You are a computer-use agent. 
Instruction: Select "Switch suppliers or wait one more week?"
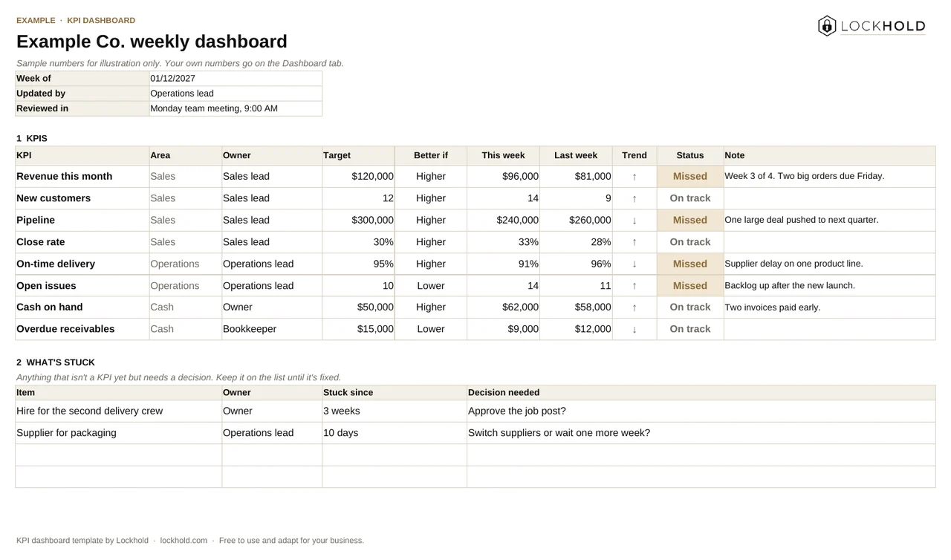(559, 433)
